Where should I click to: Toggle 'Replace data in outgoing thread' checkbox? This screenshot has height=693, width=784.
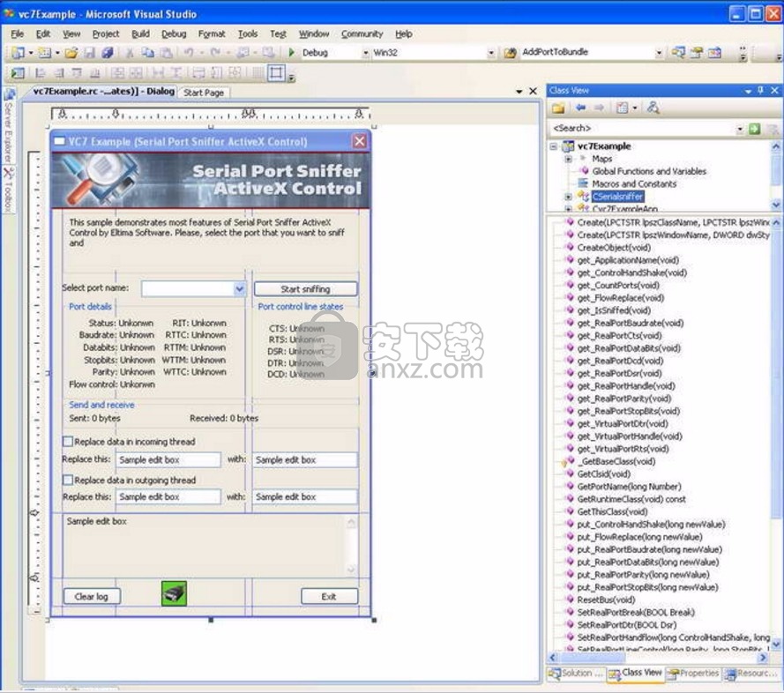68,480
